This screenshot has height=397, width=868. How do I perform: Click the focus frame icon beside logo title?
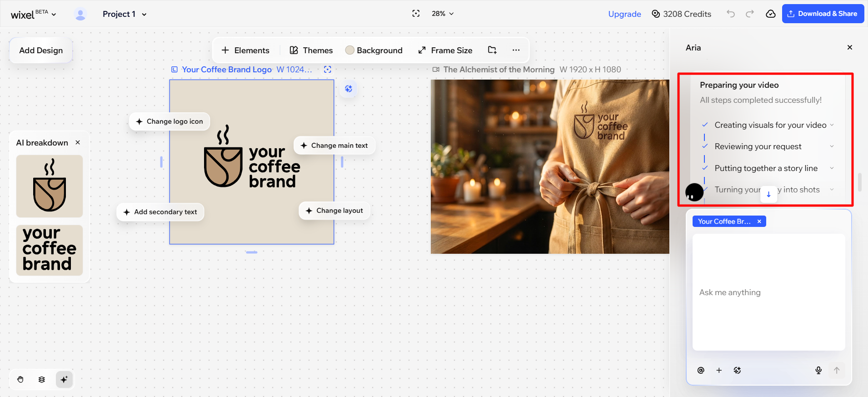328,70
